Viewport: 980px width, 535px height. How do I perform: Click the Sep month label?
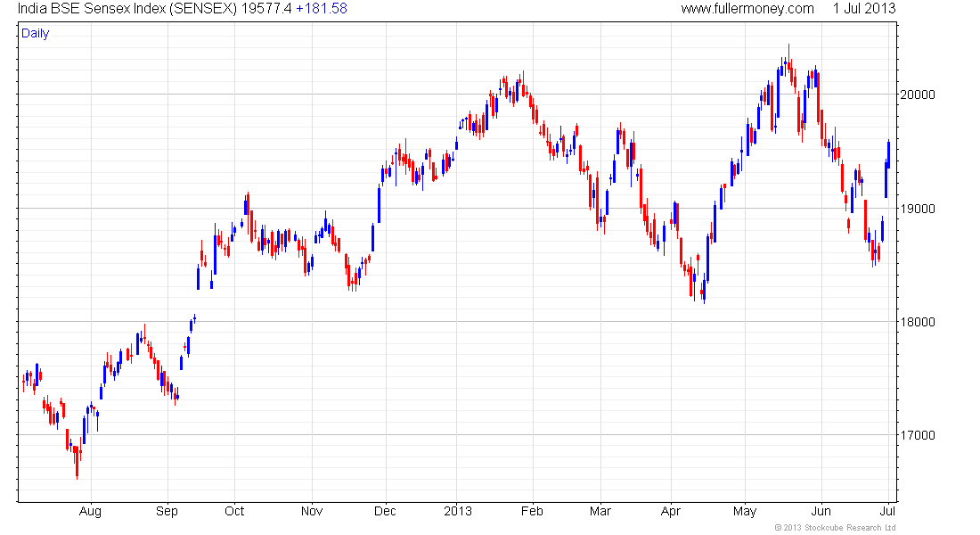tap(167, 511)
